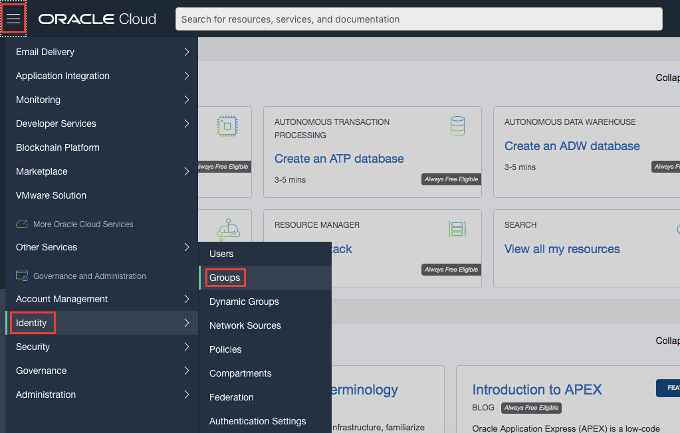Expand the Security submenu chevron
The width and height of the screenshot is (680, 433).
tap(187, 347)
